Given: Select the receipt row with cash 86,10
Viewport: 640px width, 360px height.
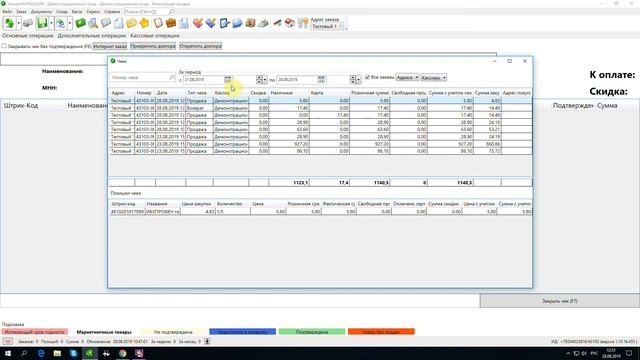Looking at the screenshot, I should point(320,151).
